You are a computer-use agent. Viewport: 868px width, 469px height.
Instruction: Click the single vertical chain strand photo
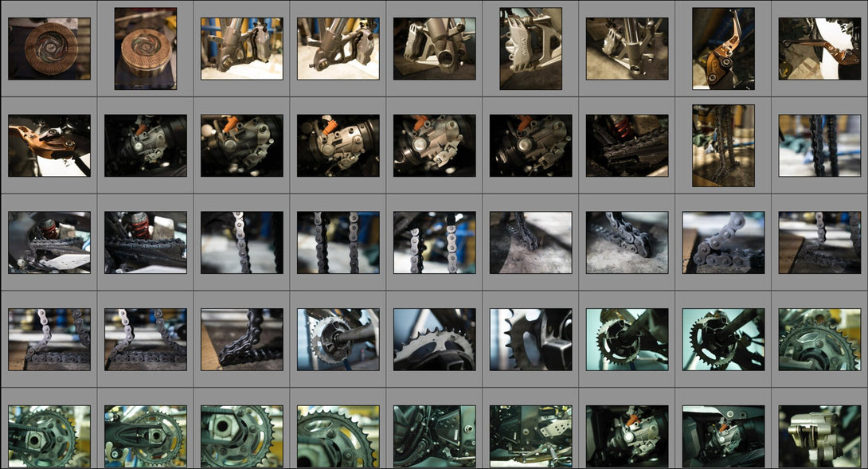click(x=242, y=242)
